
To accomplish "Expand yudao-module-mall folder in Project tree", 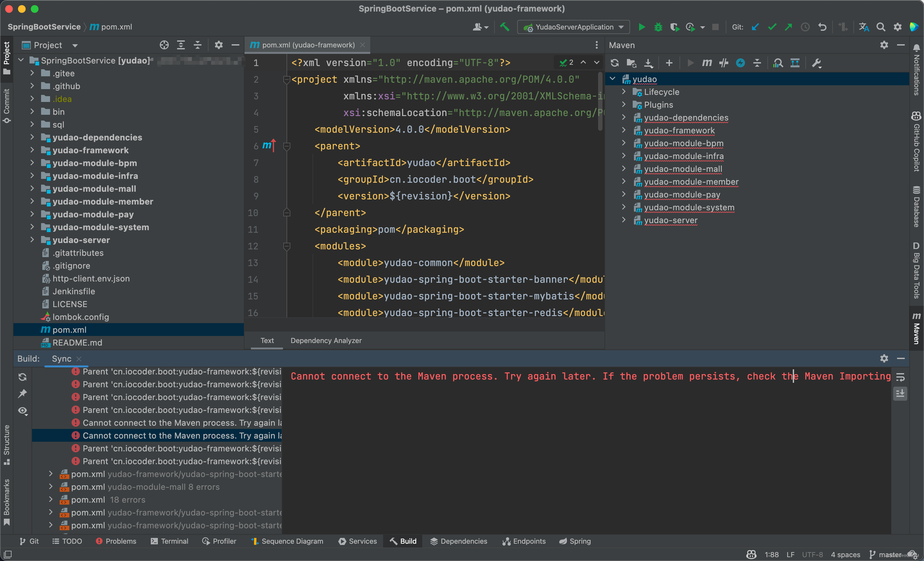I will tap(32, 188).
